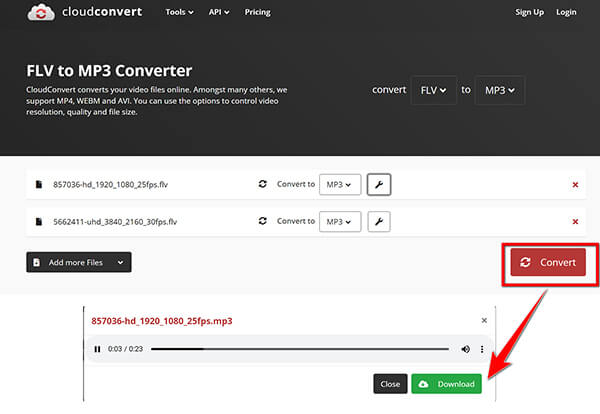Remove 5662411-uhd_3840_2160_30fps.flv with red X
Screen dimensions: 600x414
(575, 222)
